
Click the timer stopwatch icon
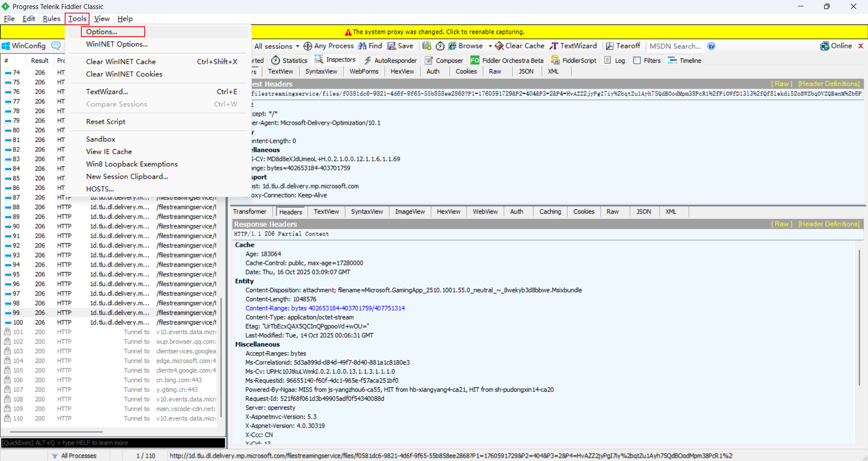coord(440,46)
